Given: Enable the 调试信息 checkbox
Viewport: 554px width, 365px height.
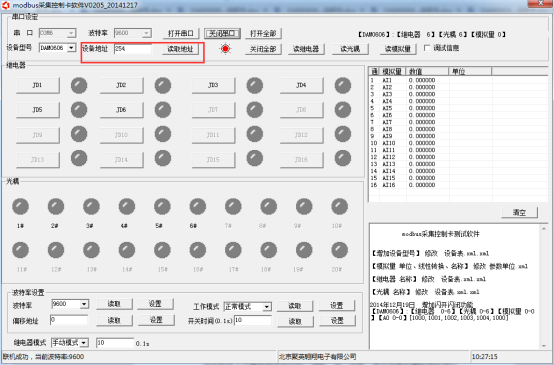Looking at the screenshot, I should tap(427, 48).
